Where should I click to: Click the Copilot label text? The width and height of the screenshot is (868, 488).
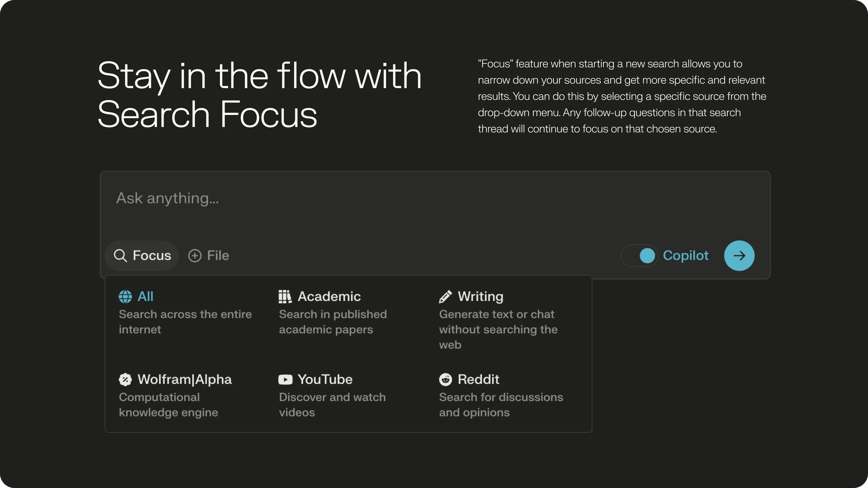[685, 256]
